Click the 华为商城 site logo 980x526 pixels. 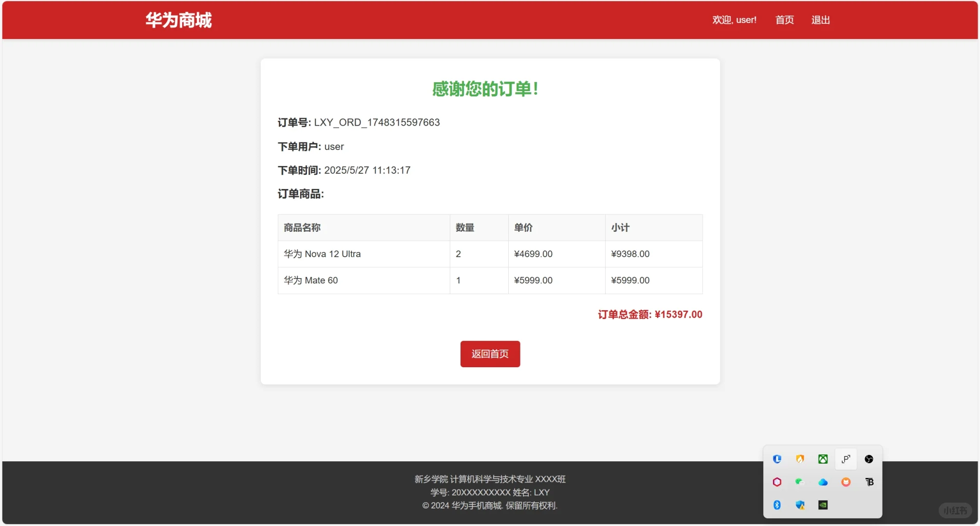click(178, 20)
